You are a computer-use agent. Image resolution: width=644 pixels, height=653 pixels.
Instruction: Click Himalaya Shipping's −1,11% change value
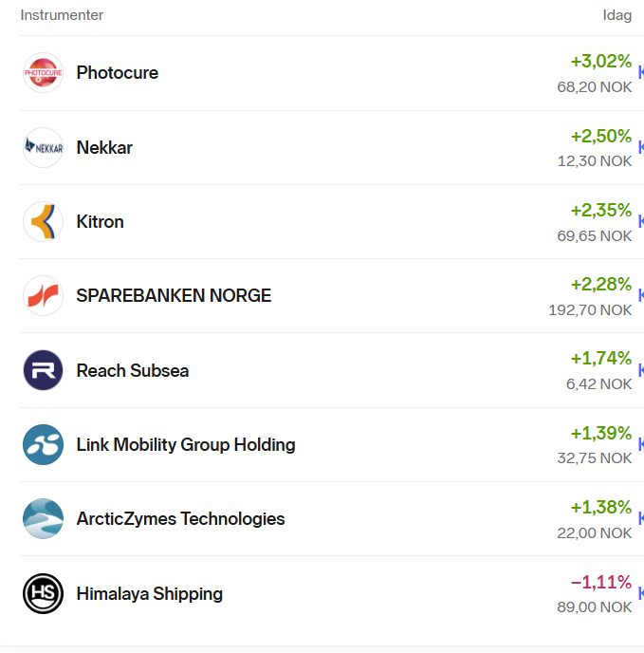click(x=600, y=582)
